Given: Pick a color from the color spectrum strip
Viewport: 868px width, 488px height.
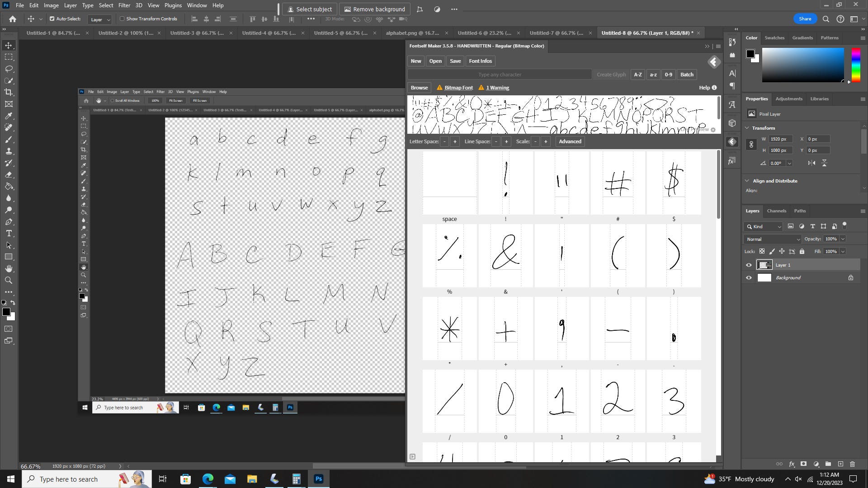Looking at the screenshot, I should pyautogui.click(x=855, y=63).
